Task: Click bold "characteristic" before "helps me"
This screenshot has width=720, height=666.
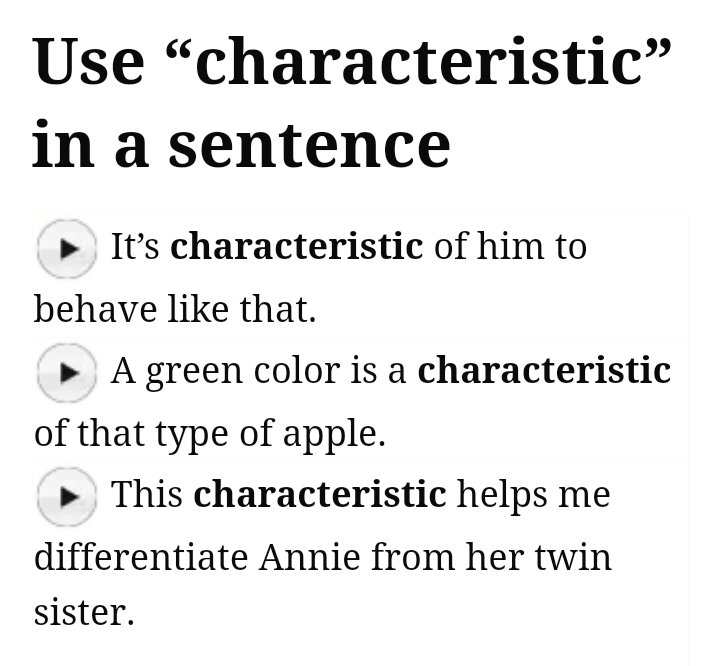Action: (319, 494)
